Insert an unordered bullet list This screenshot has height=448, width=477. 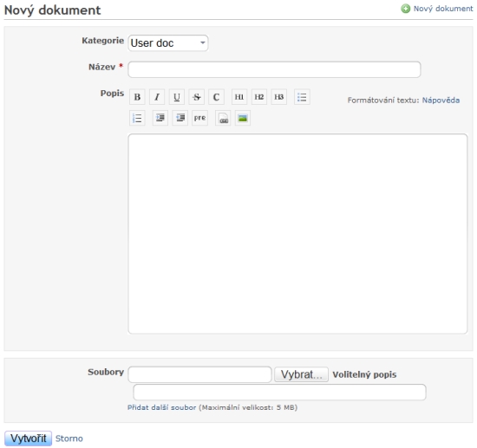click(302, 97)
